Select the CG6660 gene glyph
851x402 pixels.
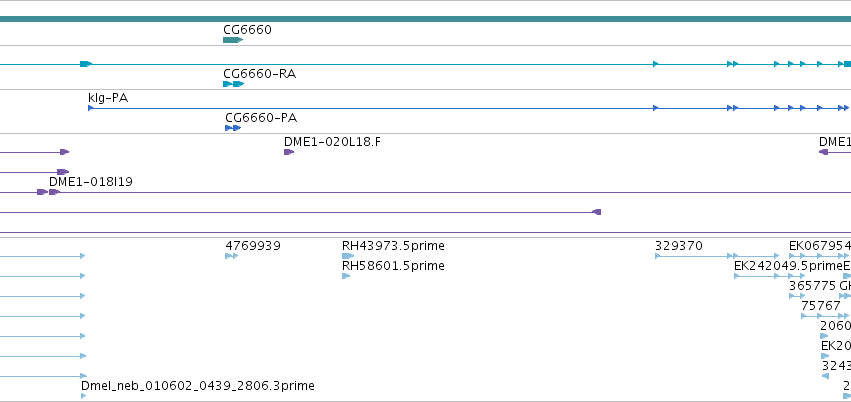[233, 40]
